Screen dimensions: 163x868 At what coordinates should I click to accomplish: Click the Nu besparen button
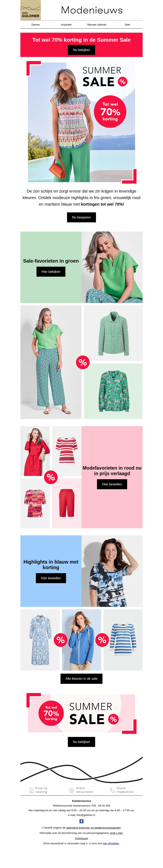[x=81, y=217]
